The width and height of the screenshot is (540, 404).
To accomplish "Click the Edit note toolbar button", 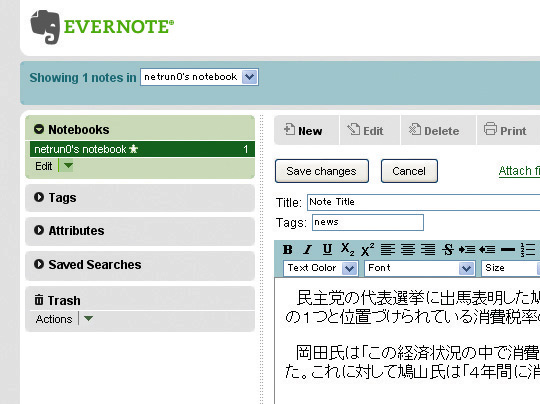I will (x=370, y=131).
